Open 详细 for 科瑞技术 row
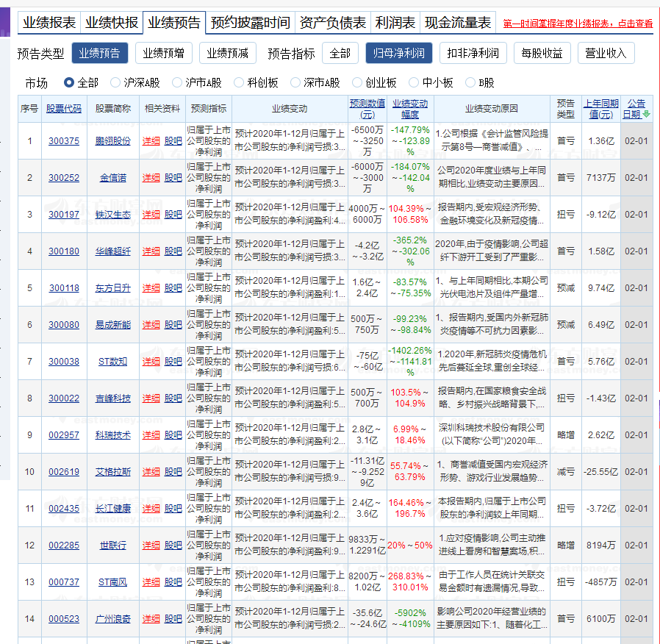Screen dimensions: 660x644 (151, 434)
